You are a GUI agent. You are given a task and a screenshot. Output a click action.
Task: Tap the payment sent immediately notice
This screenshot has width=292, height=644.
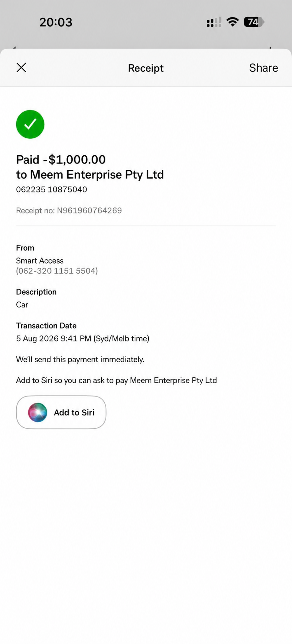[x=80, y=359]
